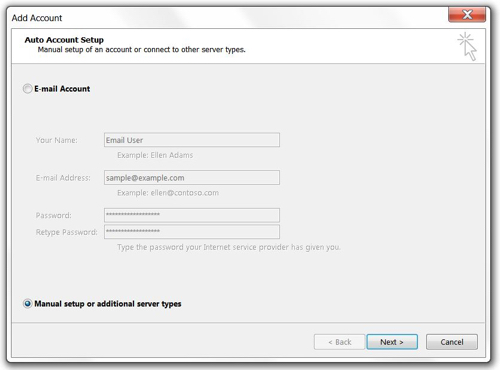Click the Auto Account Setup heading
Image resolution: width=500 pixels, height=370 pixels.
(x=64, y=40)
